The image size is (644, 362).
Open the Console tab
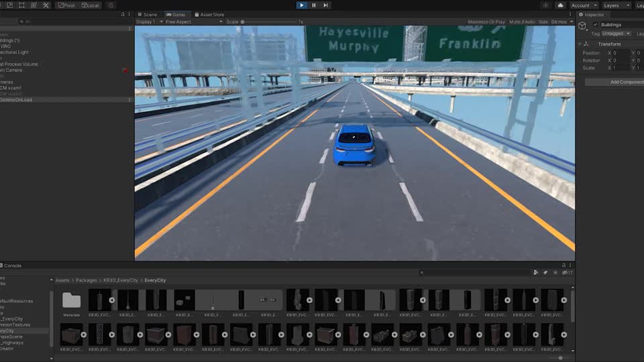[11, 265]
